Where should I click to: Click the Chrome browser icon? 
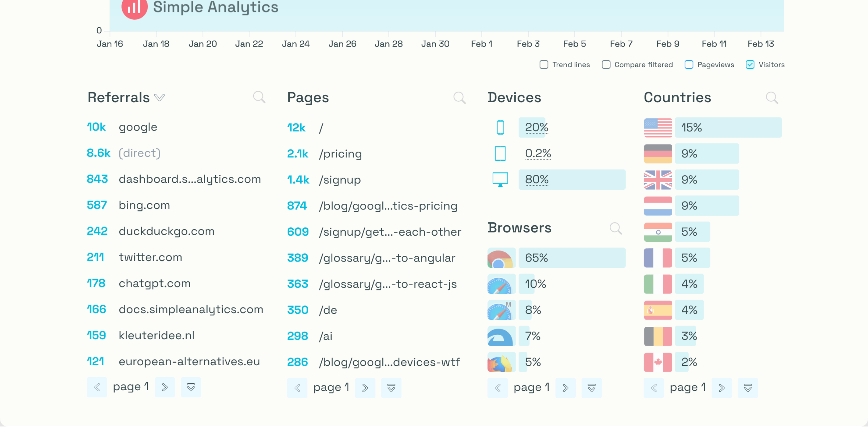501,258
